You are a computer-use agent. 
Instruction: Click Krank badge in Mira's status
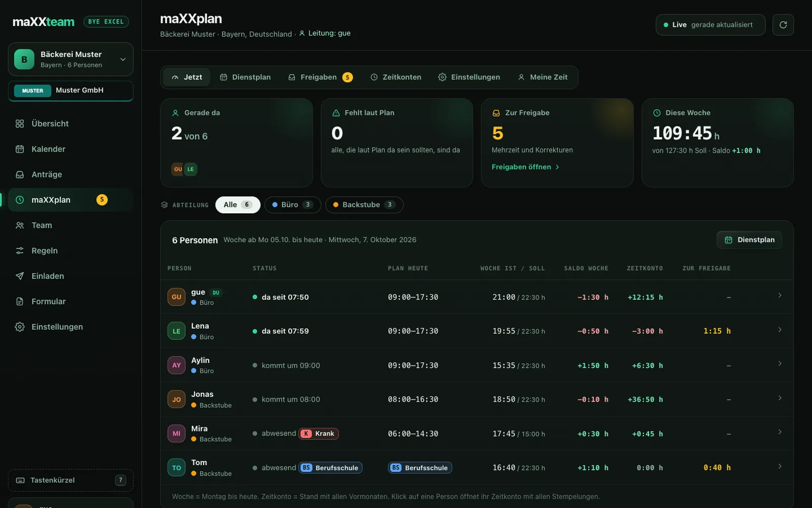pyautogui.click(x=319, y=433)
